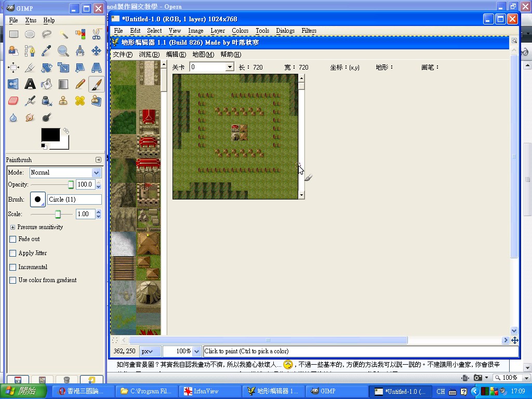
Task: Open the Paintbrush panel configuration menu
Action: coord(98,160)
